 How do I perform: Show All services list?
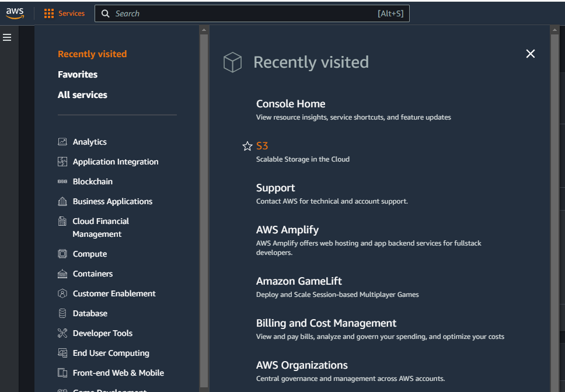[82, 95]
